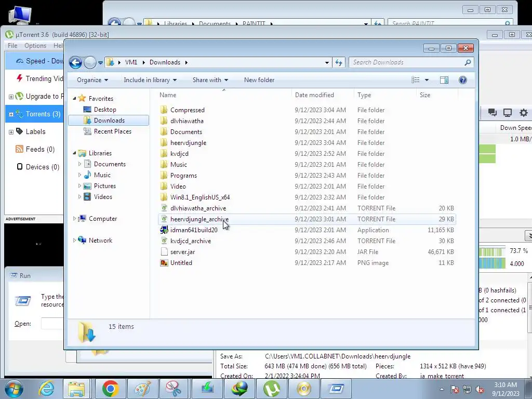The height and width of the screenshot is (399, 532).
Task: Select the Win8.1_EnglishUS_x64 folder
Action: (200, 197)
